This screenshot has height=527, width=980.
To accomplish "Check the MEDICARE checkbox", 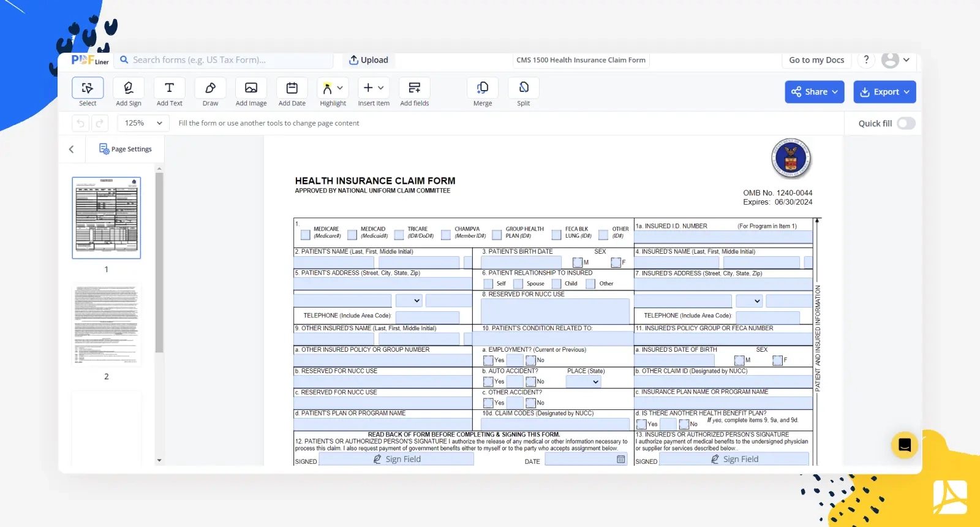I will pos(306,235).
